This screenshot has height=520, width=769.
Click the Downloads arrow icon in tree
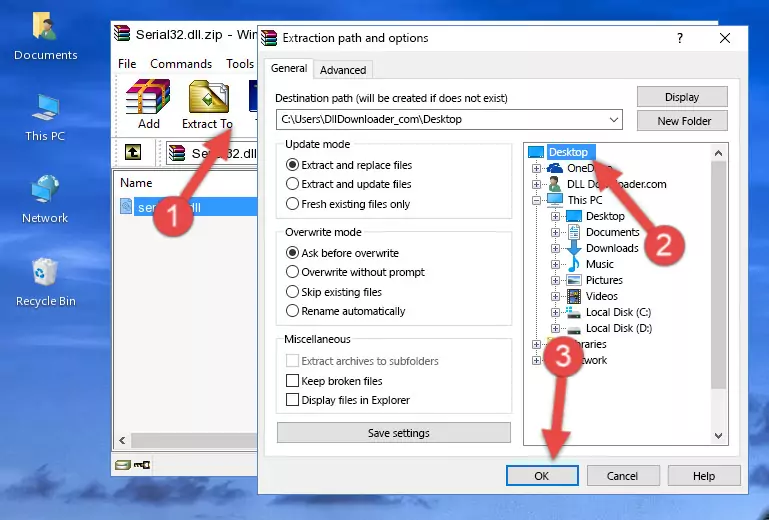coord(573,248)
